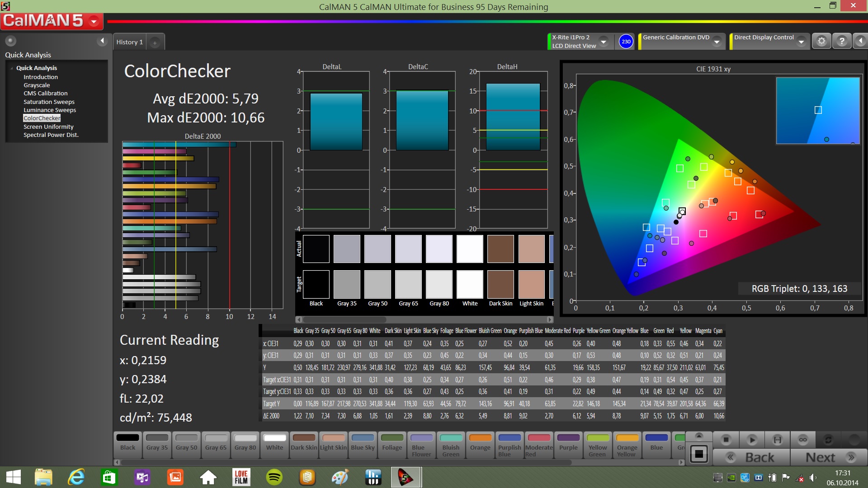This screenshot has height=488, width=868.
Task: Open the Direct Display Control dropdown
Action: 801,42
